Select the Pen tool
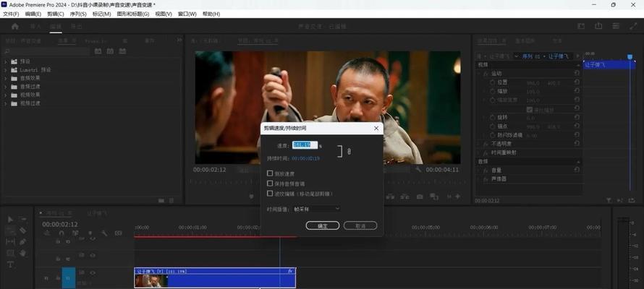This screenshot has height=289, width=644. point(22,241)
